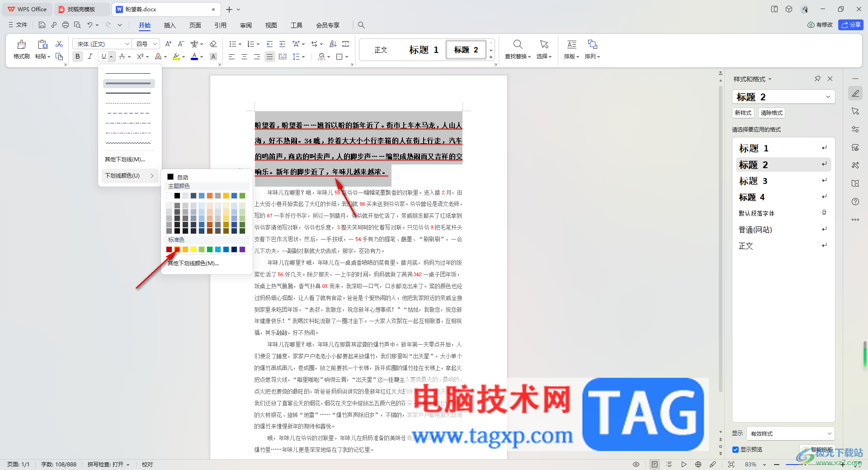Click the help question mark sidebar icon
The image size is (868, 470).
point(855,202)
